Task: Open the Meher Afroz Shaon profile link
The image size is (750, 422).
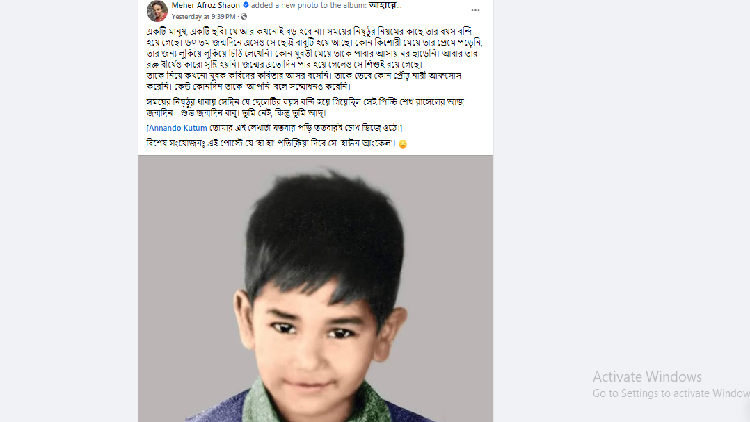Action: [206, 5]
